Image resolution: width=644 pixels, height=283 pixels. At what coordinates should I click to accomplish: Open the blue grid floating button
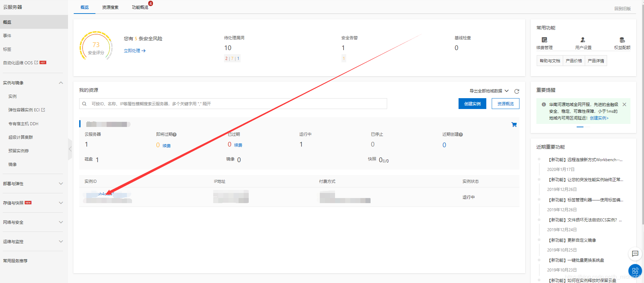point(635,271)
